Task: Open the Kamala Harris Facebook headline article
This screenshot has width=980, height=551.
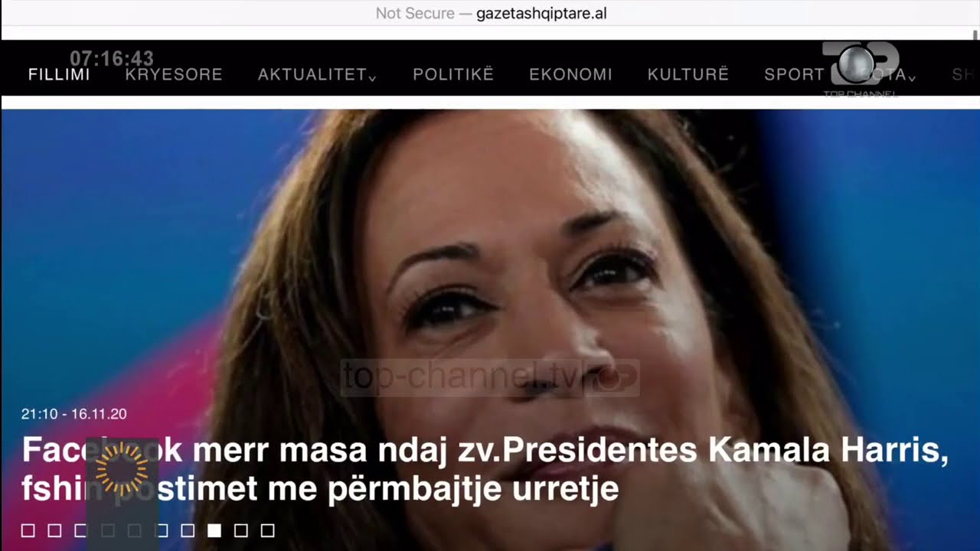Action: [x=485, y=470]
